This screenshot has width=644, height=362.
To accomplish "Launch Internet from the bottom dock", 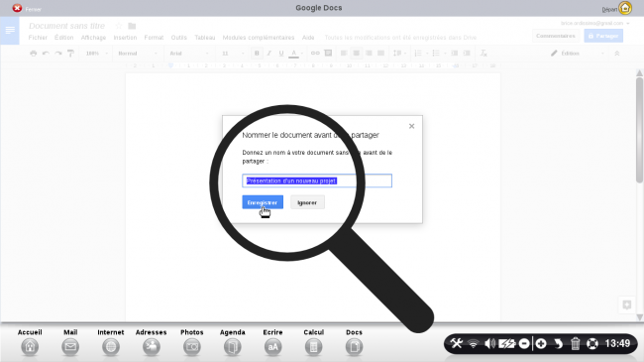I will click(111, 347).
